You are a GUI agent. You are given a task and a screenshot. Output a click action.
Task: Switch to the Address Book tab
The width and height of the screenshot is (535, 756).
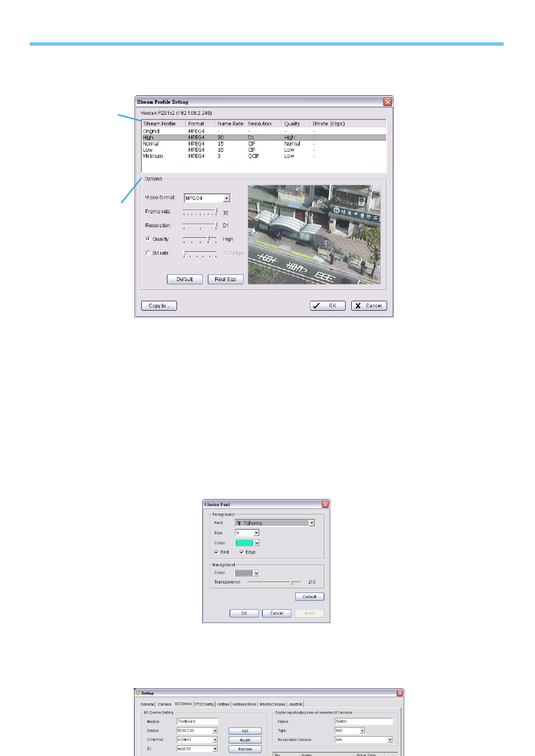tap(244, 704)
